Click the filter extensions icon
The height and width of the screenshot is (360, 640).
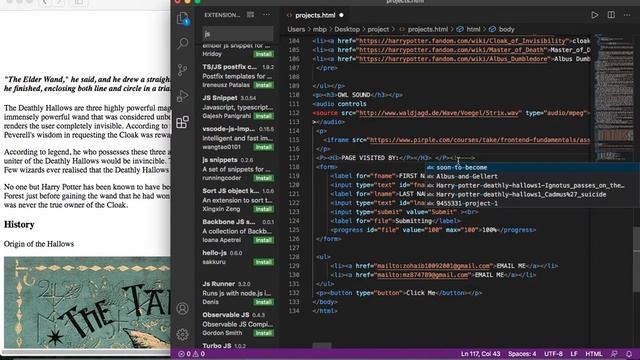[250, 15]
